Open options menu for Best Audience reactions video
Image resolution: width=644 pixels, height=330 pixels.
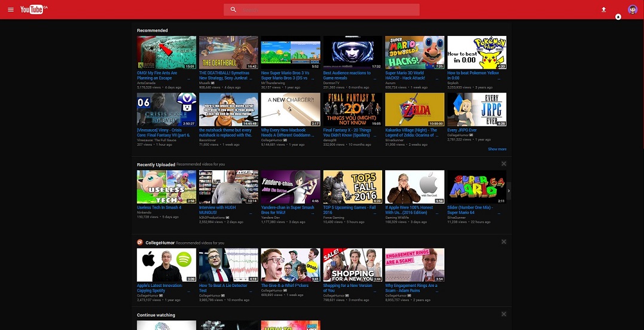(x=375, y=78)
